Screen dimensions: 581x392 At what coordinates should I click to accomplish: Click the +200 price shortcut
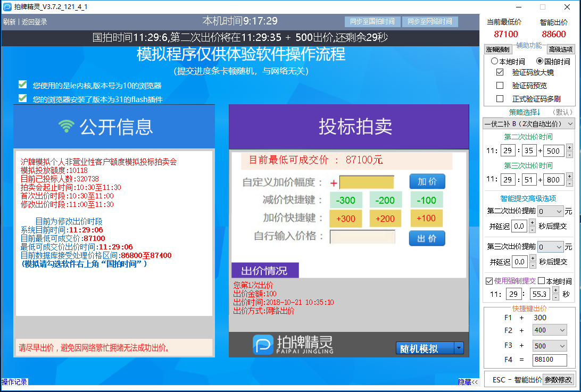point(385,219)
